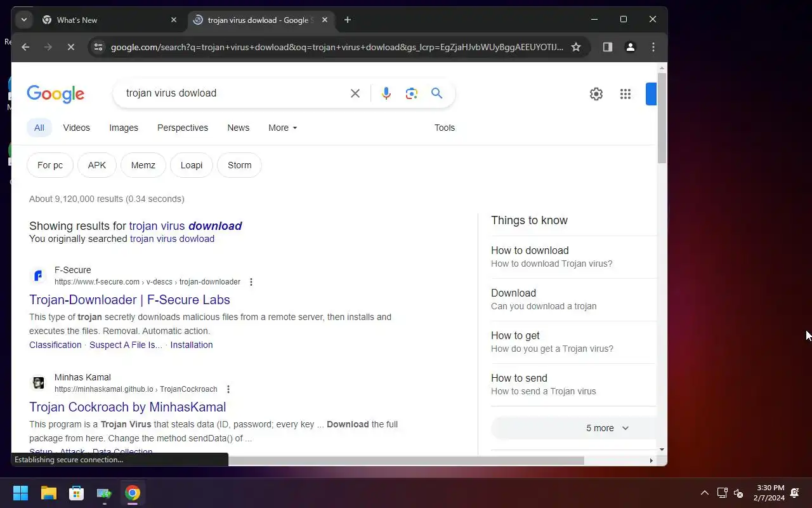The width and height of the screenshot is (812, 508).
Task: Open Microsoft Store from taskbar
Action: [76, 493]
